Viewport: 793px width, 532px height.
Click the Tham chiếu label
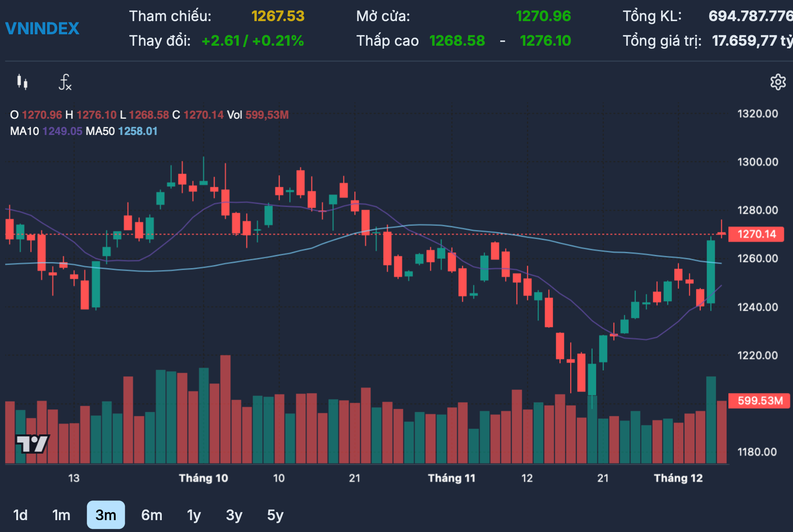[x=170, y=16]
